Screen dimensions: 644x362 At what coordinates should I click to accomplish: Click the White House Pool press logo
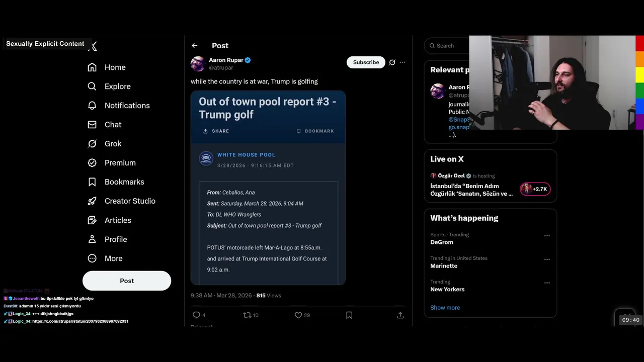click(x=206, y=158)
